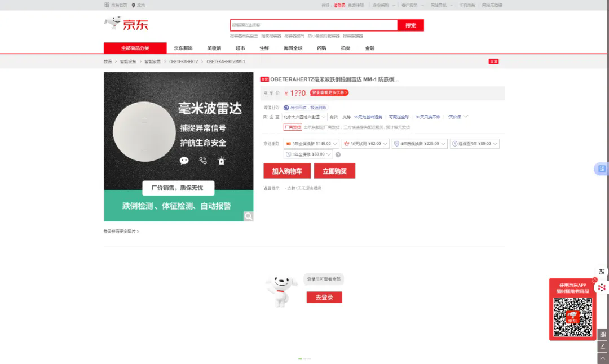Viewport: 609px width, 364px height.
Task: Open 全部商品分类 category menu
Action: coord(135,48)
